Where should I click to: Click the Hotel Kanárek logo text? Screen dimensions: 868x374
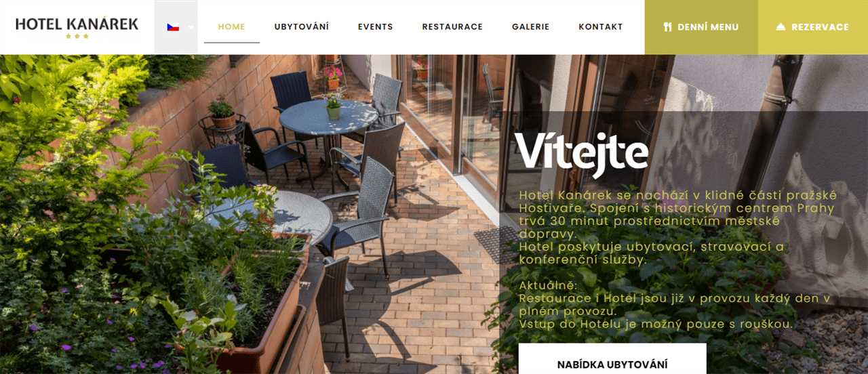[x=77, y=24]
